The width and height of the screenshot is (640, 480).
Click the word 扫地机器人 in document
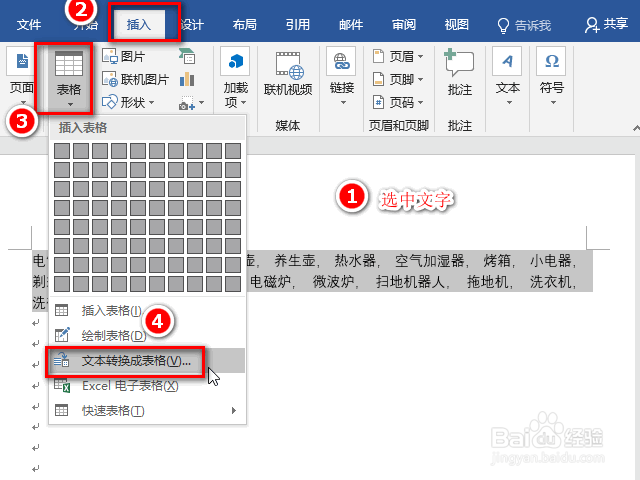410,282
